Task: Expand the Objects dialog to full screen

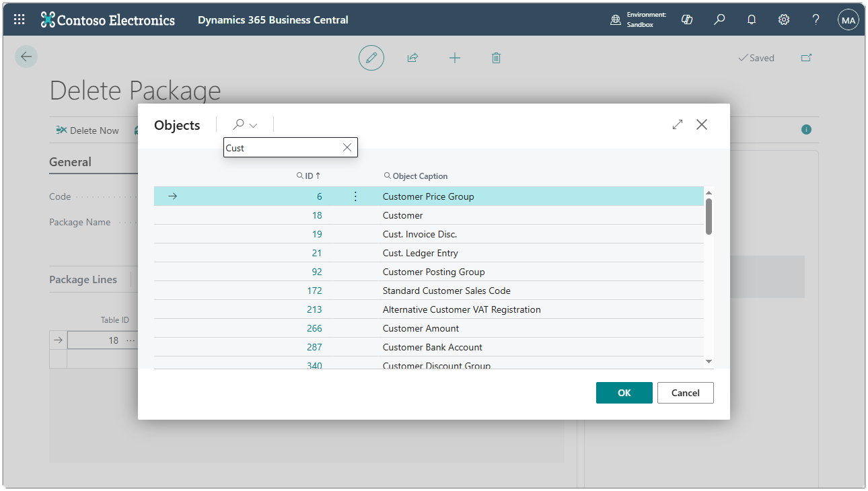Action: click(677, 124)
